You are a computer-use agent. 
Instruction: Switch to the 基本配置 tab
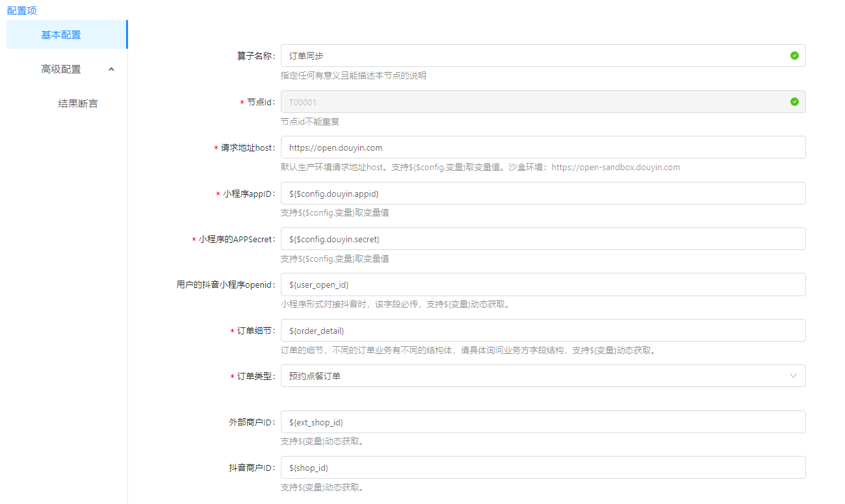62,35
